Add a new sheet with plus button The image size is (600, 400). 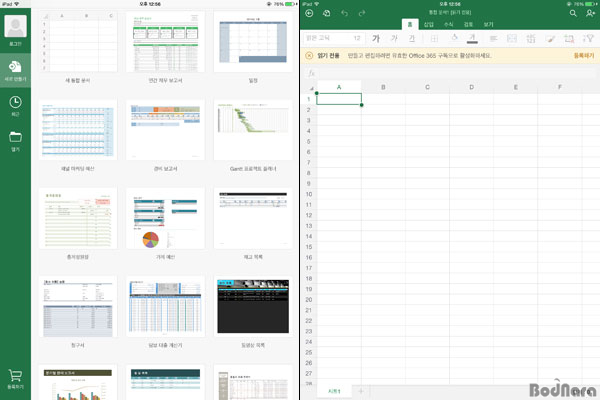(x=361, y=391)
